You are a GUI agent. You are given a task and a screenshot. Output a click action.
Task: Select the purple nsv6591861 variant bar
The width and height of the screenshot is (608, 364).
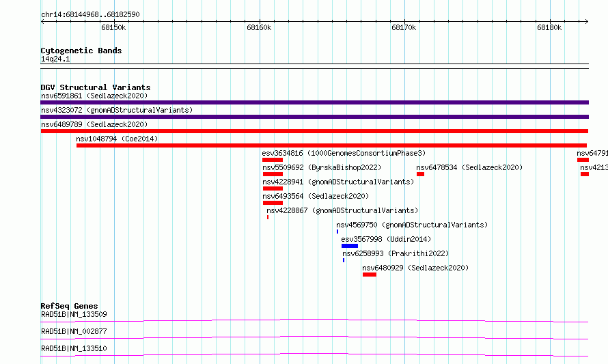[314, 102]
